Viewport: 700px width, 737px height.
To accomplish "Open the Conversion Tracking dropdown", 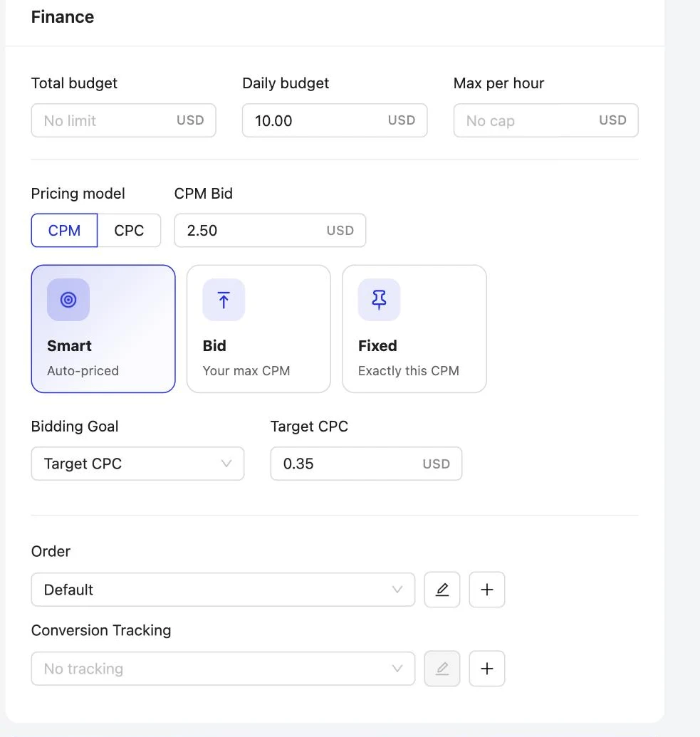I will [224, 669].
